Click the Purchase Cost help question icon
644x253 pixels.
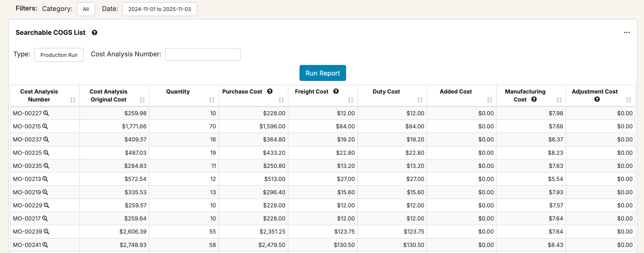click(270, 91)
